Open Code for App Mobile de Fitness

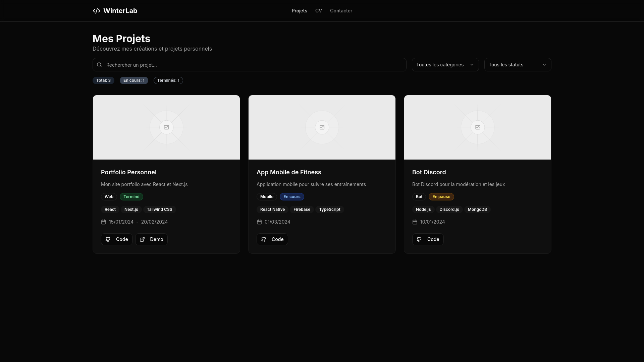point(272,239)
